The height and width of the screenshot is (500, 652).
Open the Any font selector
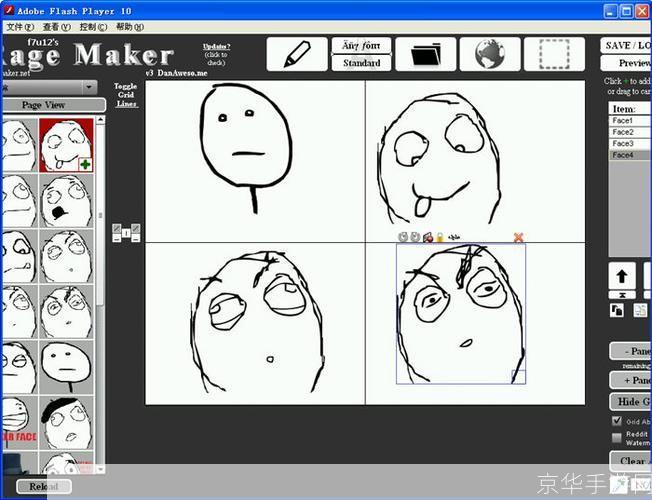361,45
